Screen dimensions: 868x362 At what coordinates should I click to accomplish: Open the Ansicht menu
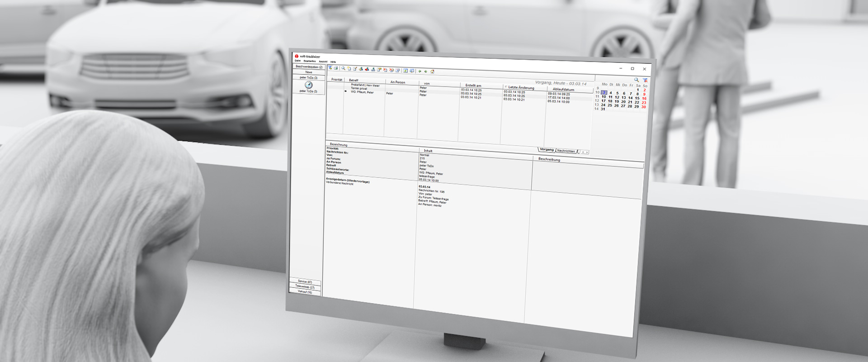pyautogui.click(x=323, y=62)
